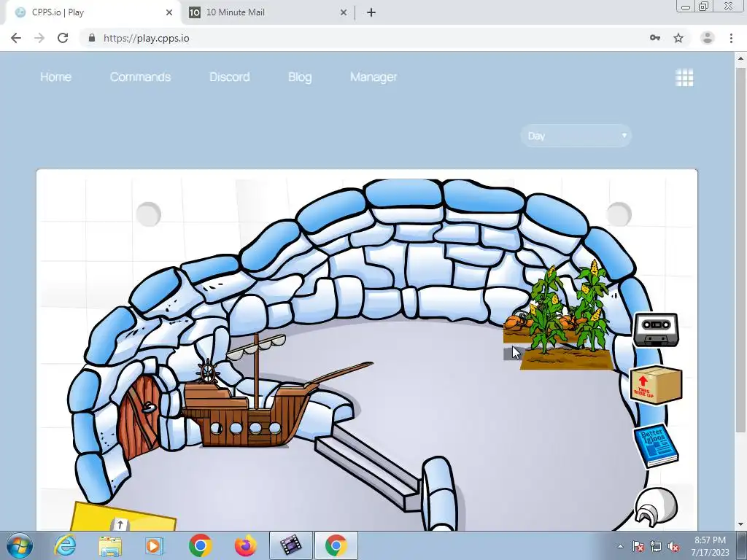Open the Discord link

pos(230,77)
